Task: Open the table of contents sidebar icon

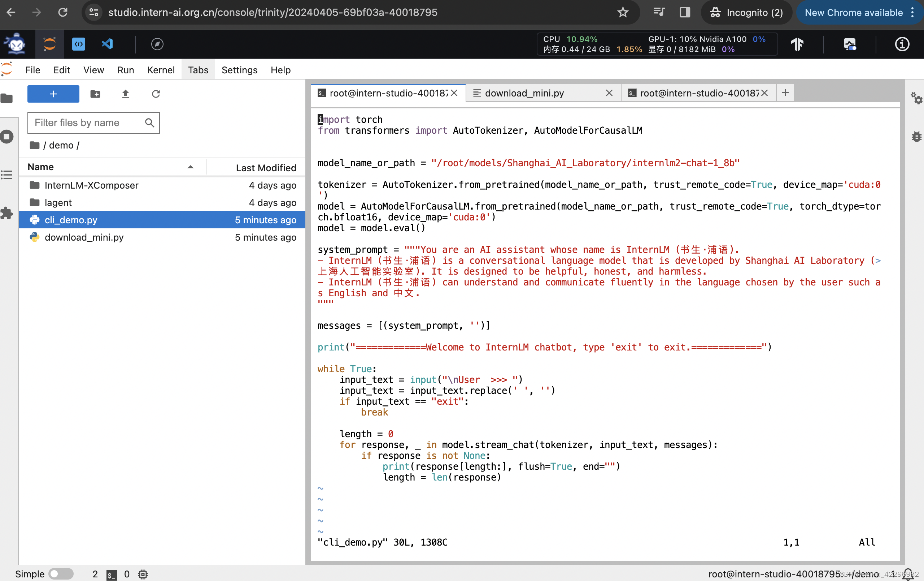Action: (7, 175)
